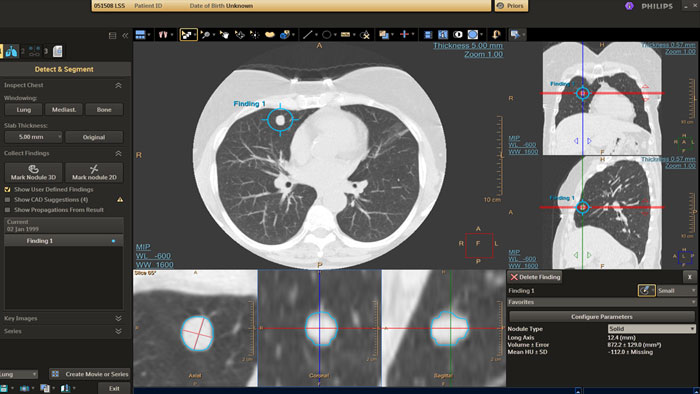Click the WL -600 link in axial view
This screenshot has width=700, height=394.
[x=154, y=256]
